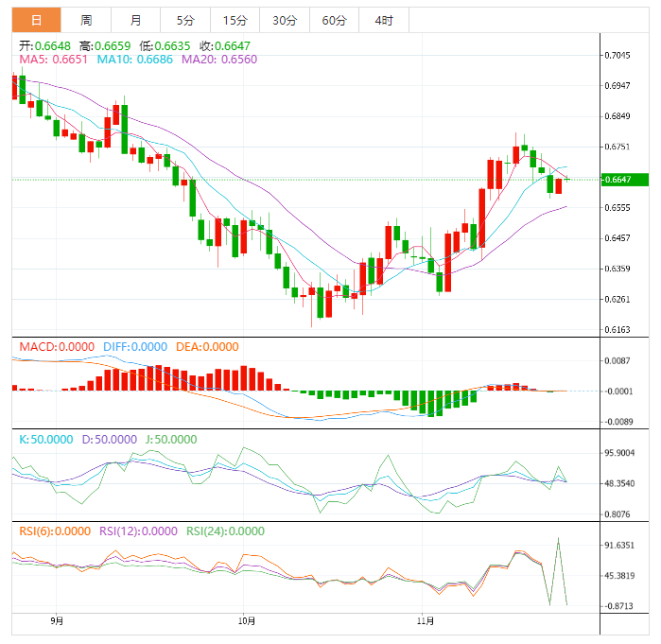This screenshot has width=661, height=644.
Task: Click the MACD indicator label
Action: pos(57,347)
